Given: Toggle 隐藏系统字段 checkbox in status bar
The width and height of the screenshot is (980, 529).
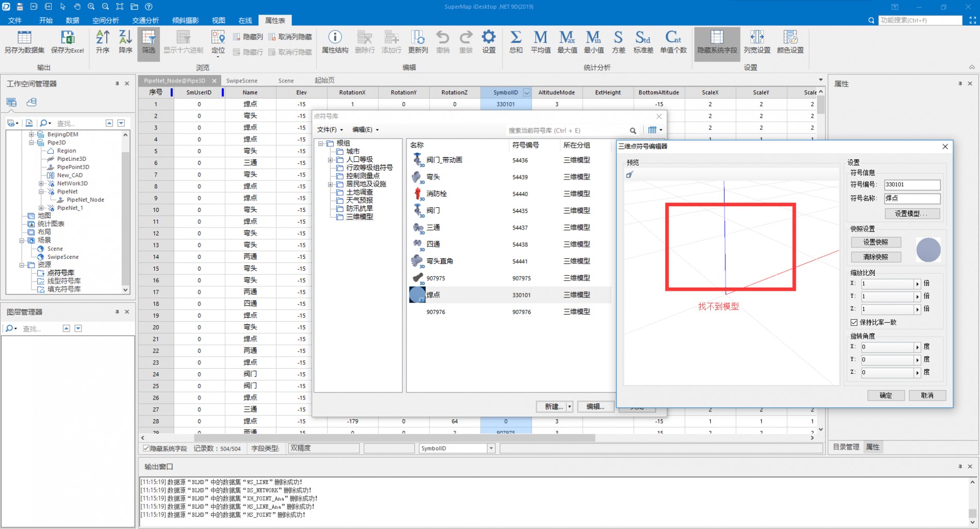Looking at the screenshot, I should 146,449.
